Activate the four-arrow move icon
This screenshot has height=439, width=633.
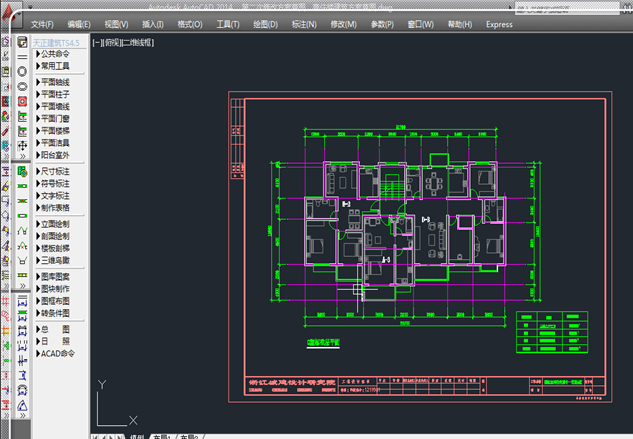click(22, 145)
